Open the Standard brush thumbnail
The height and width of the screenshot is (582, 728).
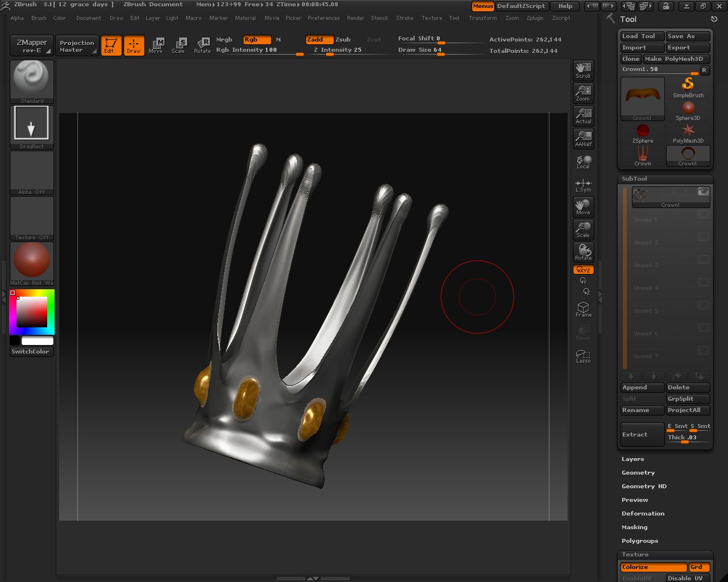(32, 81)
